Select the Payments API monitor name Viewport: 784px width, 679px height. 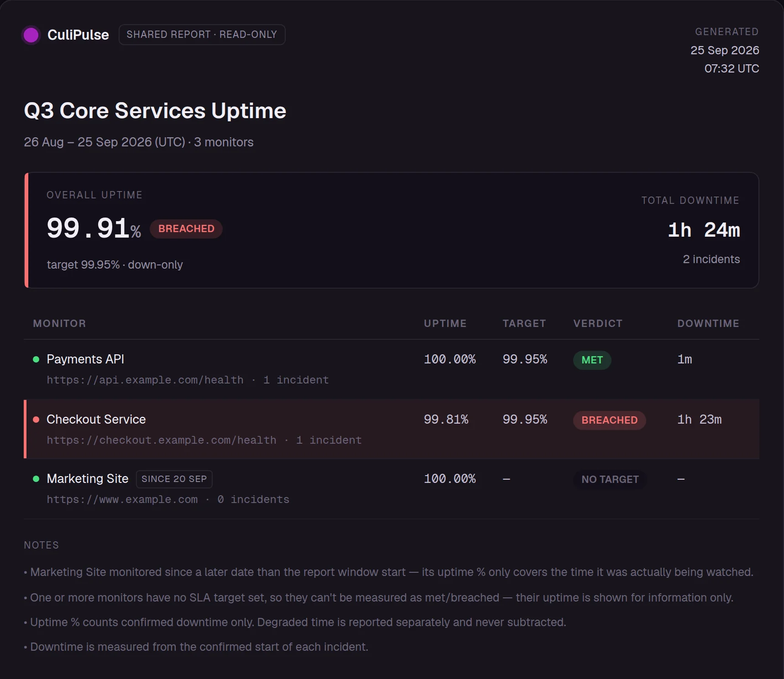point(85,359)
